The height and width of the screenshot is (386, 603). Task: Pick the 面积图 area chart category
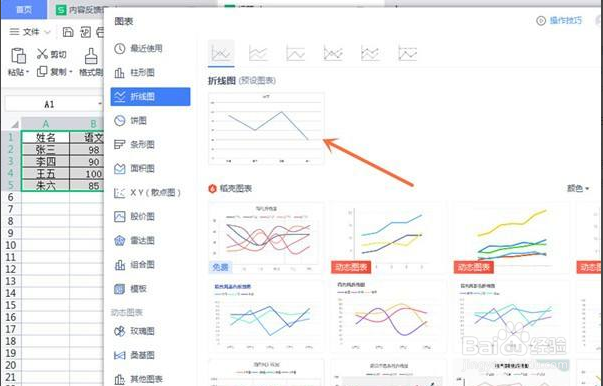pyautogui.click(x=135, y=168)
